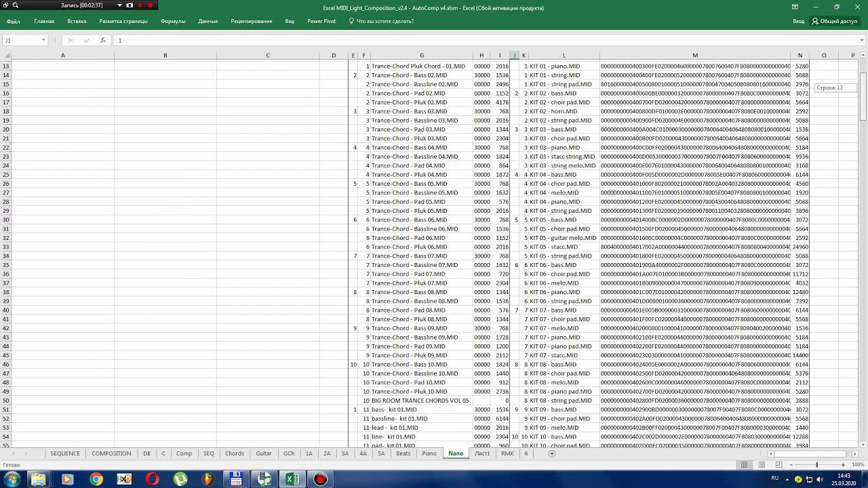Click the RU language indicator in tray
This screenshot has width=868, height=488.
774,479
